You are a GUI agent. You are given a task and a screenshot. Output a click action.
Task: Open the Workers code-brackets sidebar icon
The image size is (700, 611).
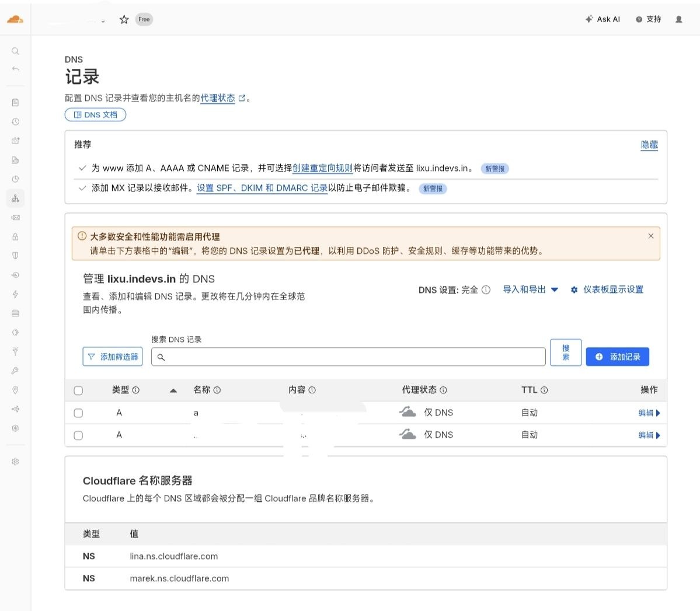coord(15,332)
